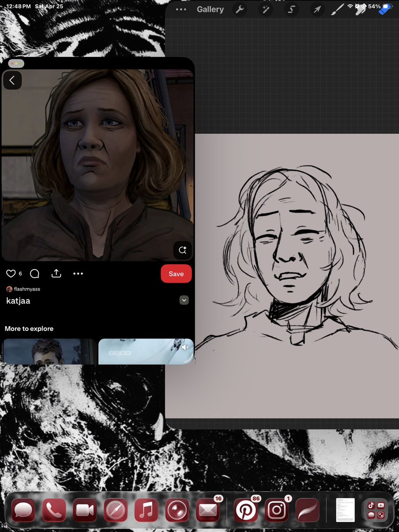Open Pinterest visual search lens on the pin

tap(182, 250)
